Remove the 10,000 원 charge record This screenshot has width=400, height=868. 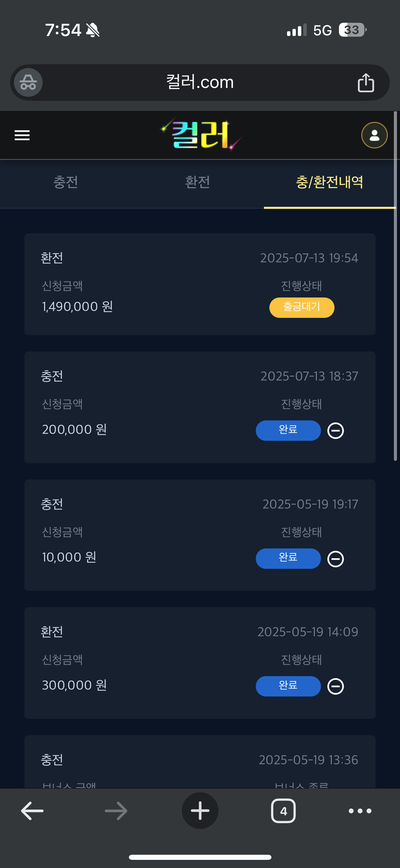tap(336, 559)
